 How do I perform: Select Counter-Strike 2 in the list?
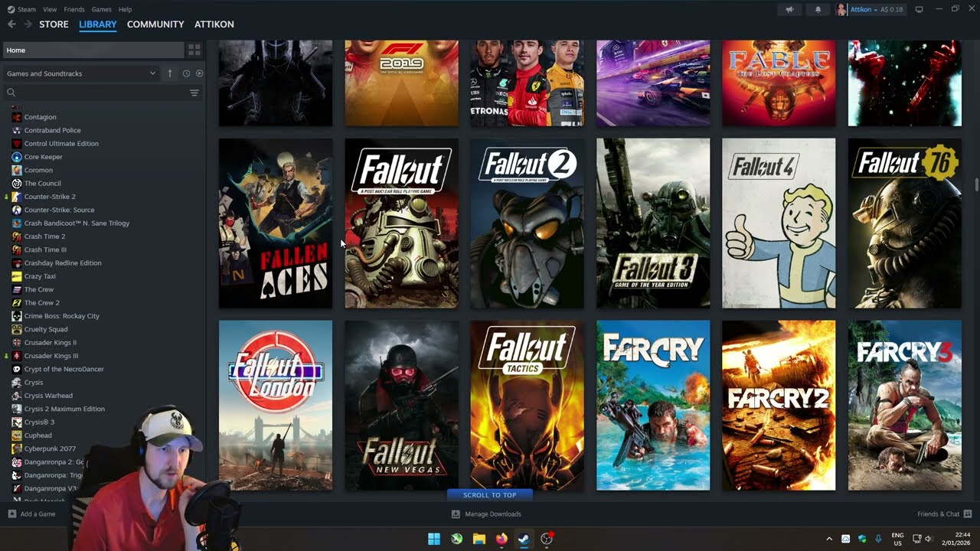click(x=50, y=197)
